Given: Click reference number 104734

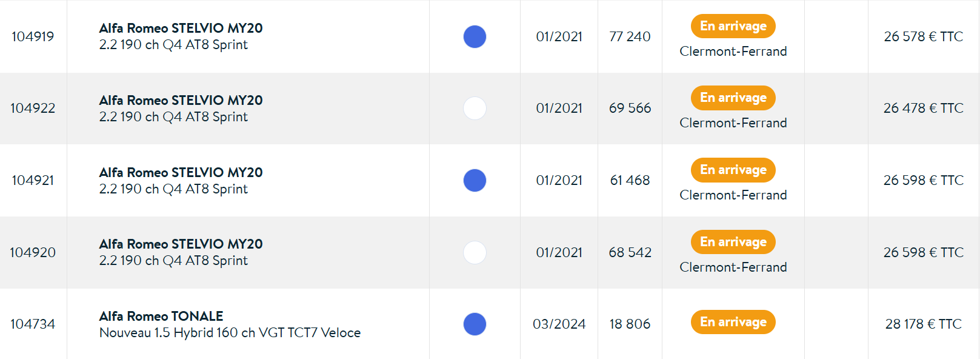Looking at the screenshot, I should [33, 324].
